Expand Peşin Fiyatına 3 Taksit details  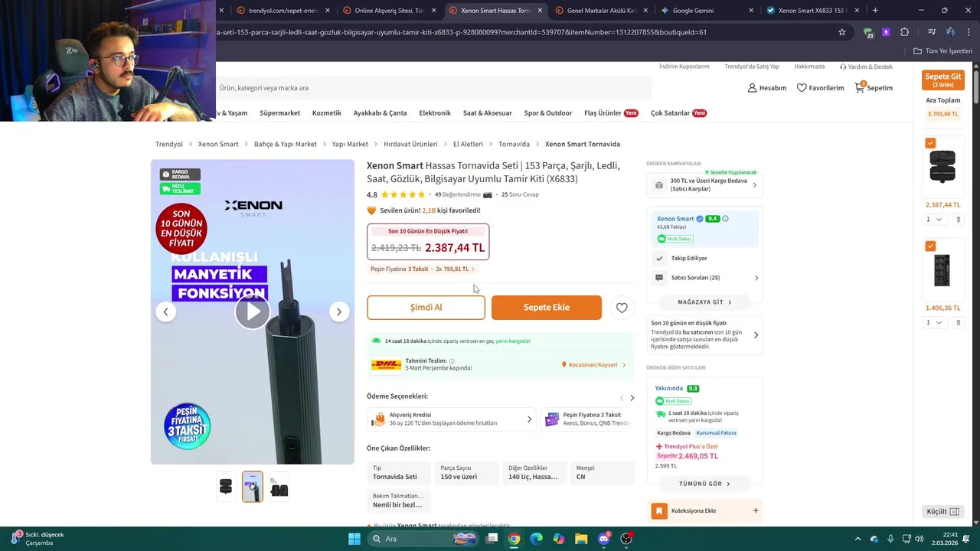(423, 269)
